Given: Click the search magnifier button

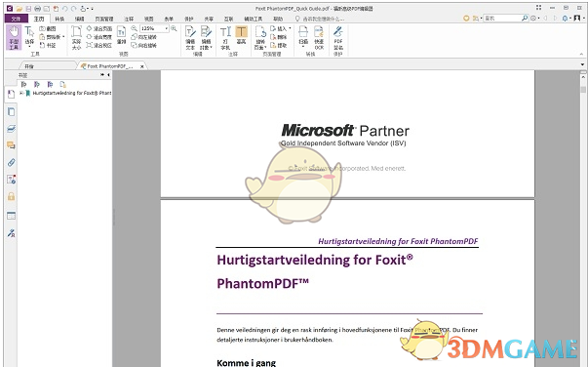Looking at the screenshot, I should 525,18.
